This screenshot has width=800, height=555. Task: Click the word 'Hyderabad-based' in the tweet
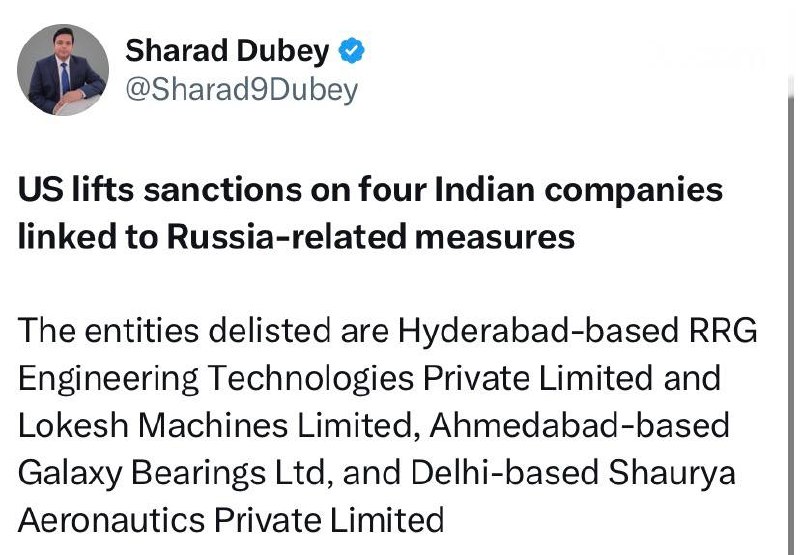tap(539, 332)
